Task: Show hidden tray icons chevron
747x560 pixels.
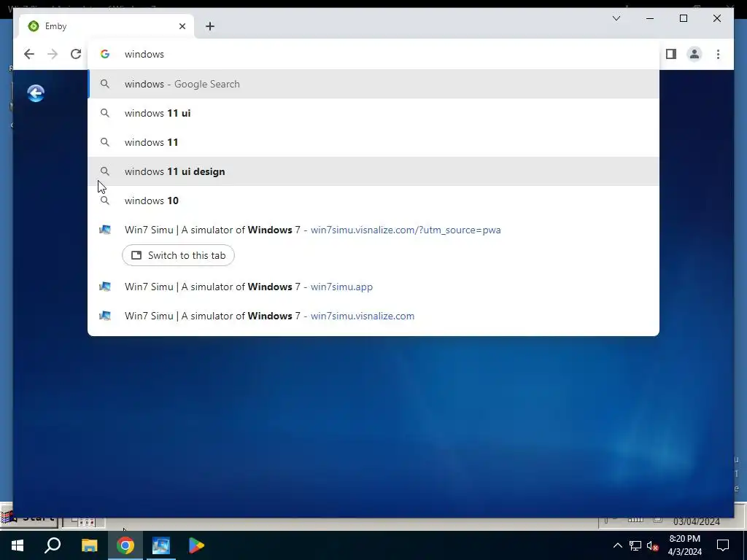Action: [x=617, y=545]
